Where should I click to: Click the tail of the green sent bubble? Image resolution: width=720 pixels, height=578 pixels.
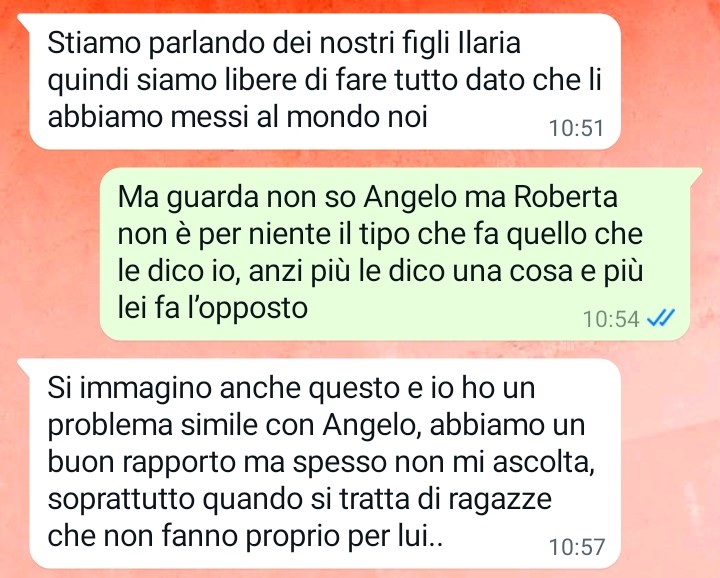[696, 174]
